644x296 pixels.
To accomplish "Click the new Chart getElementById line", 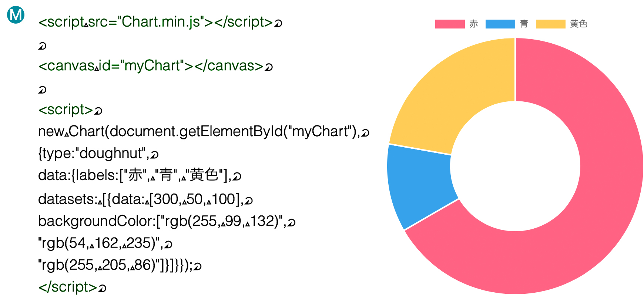I will coord(204,131).
